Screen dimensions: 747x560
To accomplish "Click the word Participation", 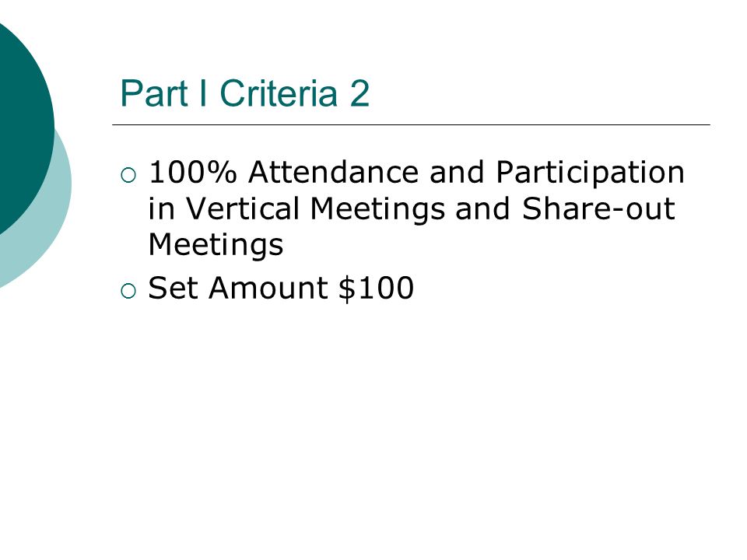I will 591,173.
